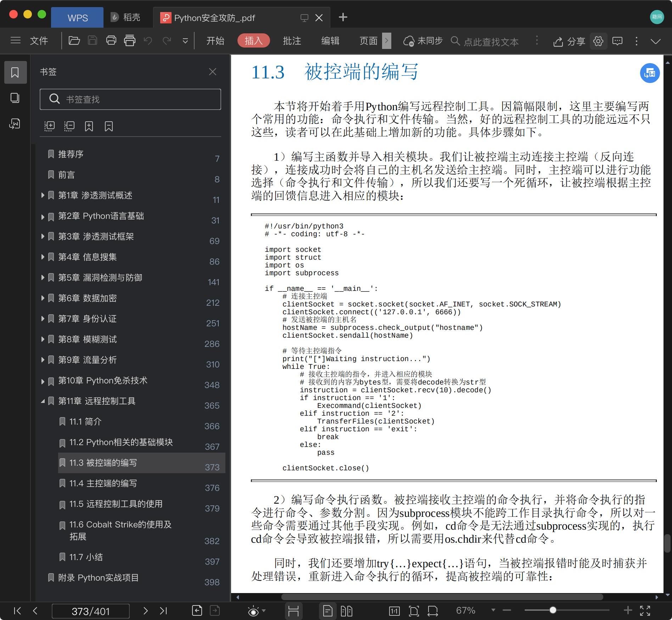Collapse the 第11章 远程控制工具 bookmark
672x620 pixels.
tap(43, 401)
